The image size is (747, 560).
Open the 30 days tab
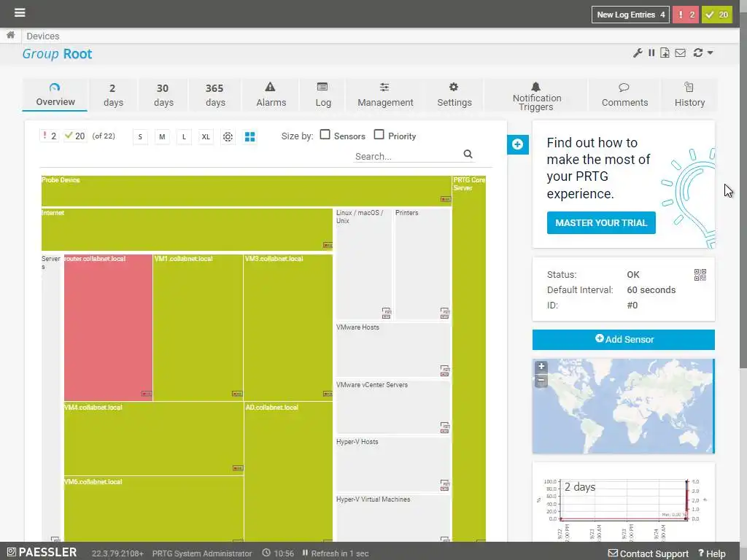163,96
